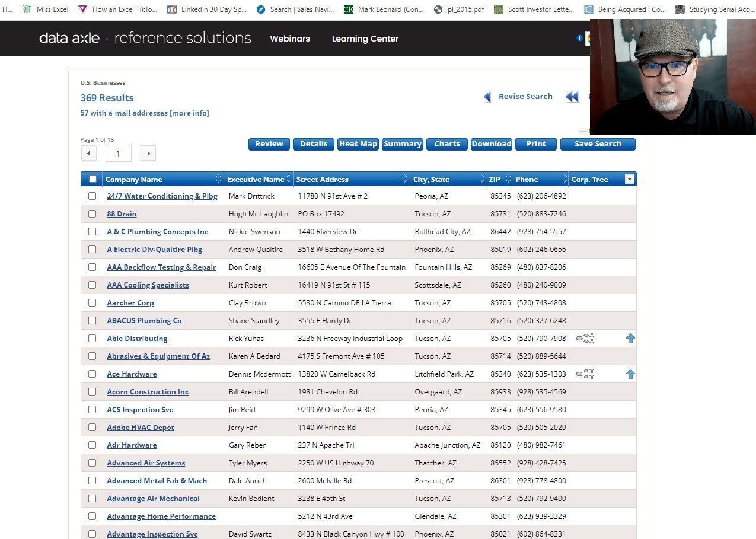Open the Advantage Home Performance link
The width and height of the screenshot is (756, 539).
(x=161, y=516)
